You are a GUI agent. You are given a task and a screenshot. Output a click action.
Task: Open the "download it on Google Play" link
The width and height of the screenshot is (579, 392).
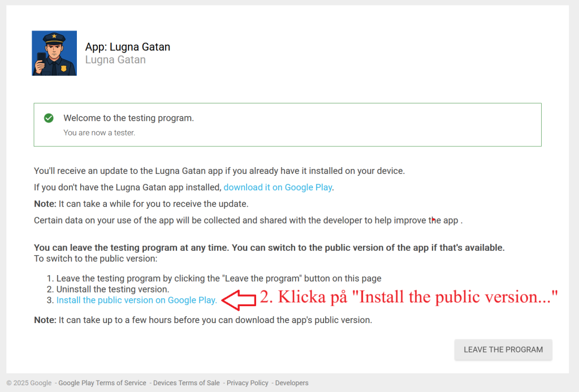click(278, 187)
